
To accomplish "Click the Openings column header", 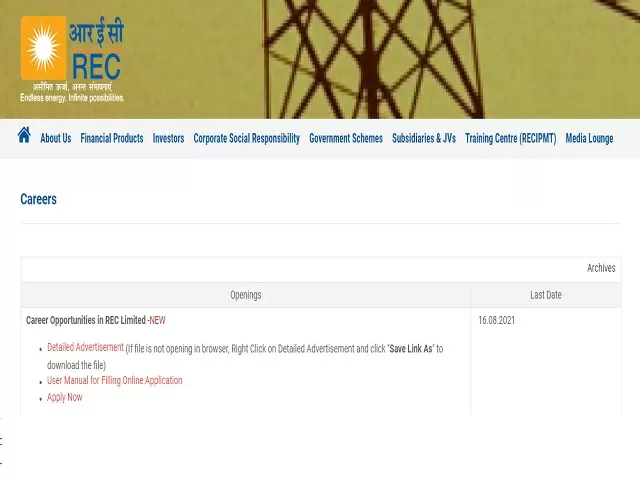I will coord(246,295).
